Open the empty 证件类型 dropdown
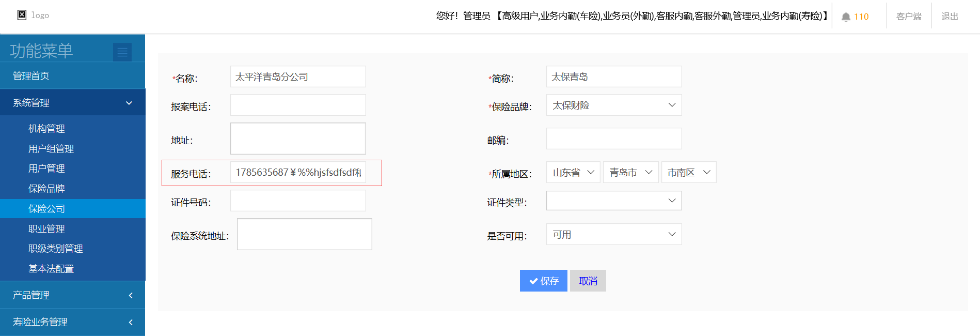Image resolution: width=980 pixels, height=336 pixels. click(x=614, y=201)
